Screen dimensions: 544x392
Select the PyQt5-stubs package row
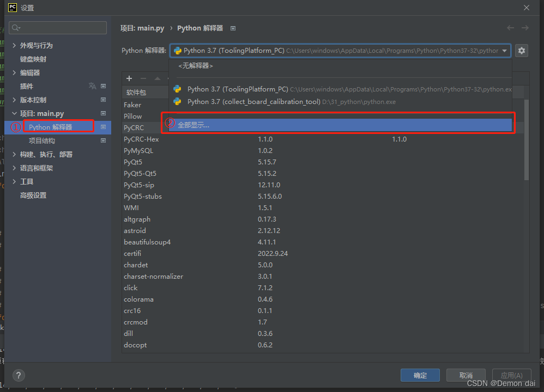tap(323, 196)
